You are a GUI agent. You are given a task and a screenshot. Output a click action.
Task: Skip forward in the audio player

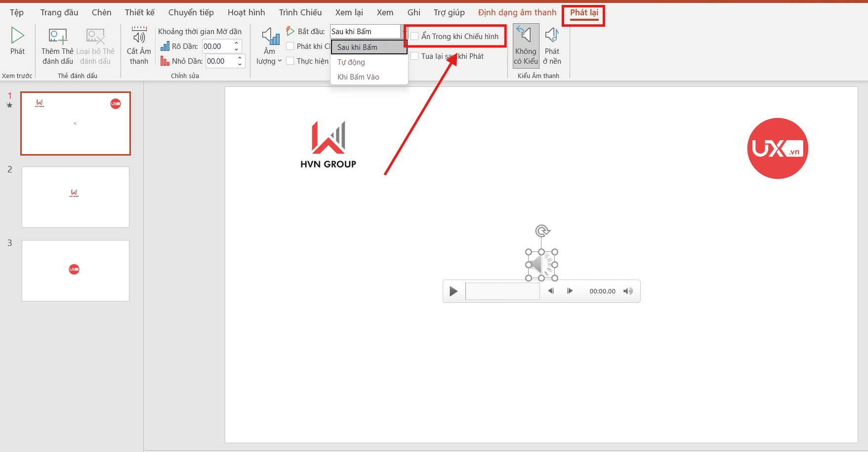[570, 291]
